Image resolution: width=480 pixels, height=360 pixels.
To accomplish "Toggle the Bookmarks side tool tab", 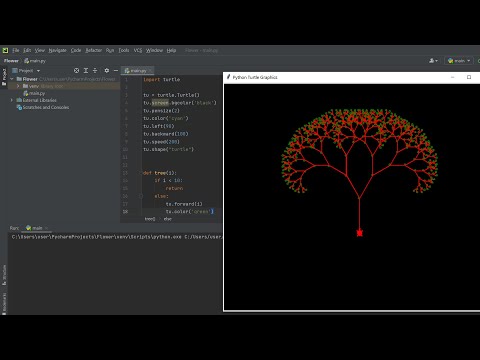I will click(x=4, y=303).
